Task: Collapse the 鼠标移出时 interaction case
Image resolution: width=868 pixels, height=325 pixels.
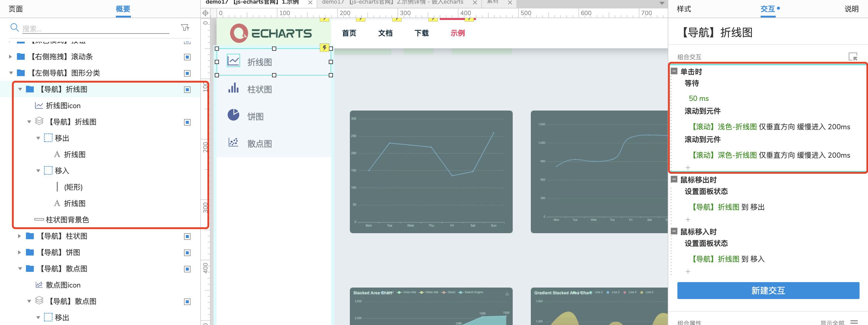Action: pyautogui.click(x=674, y=179)
